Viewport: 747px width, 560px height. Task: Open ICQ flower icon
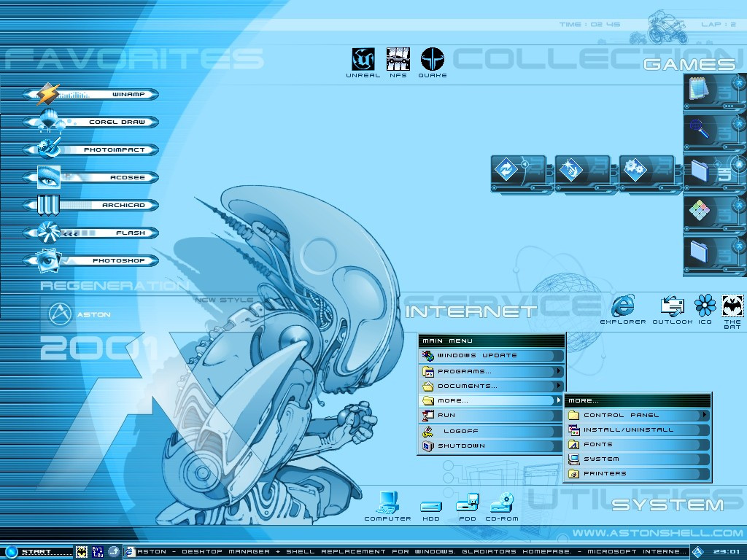pyautogui.click(x=705, y=309)
